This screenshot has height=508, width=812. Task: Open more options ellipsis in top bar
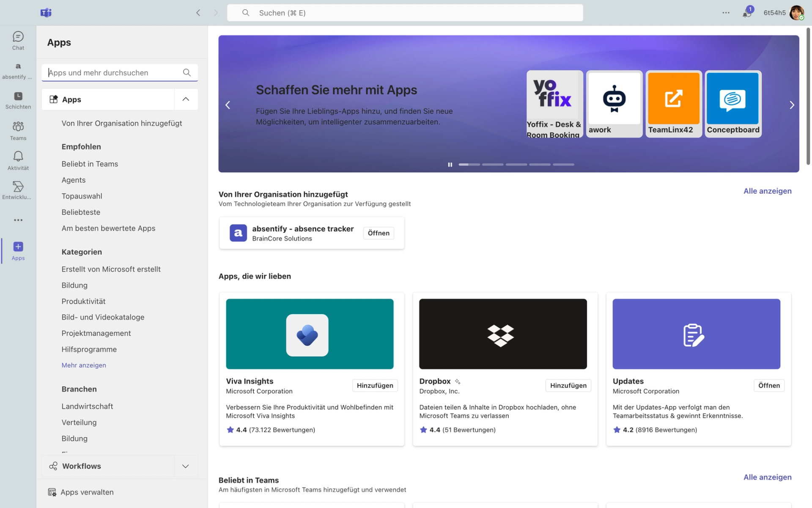(x=726, y=13)
